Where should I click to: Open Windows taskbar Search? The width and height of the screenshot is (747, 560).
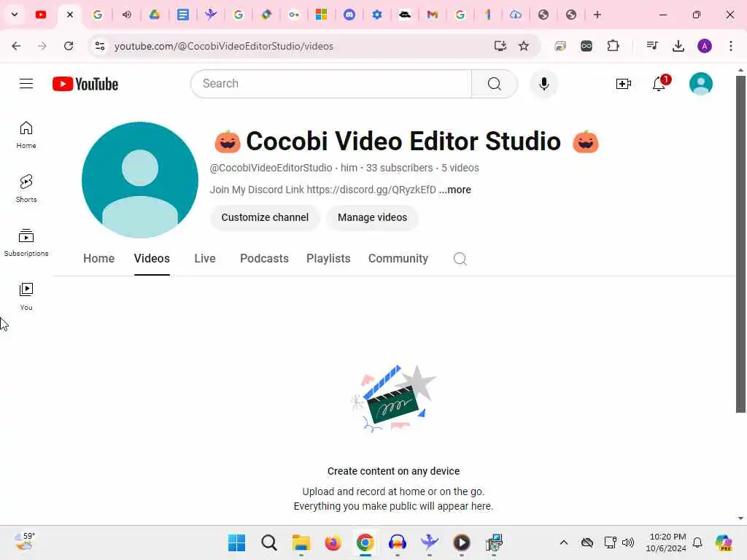tap(268, 542)
